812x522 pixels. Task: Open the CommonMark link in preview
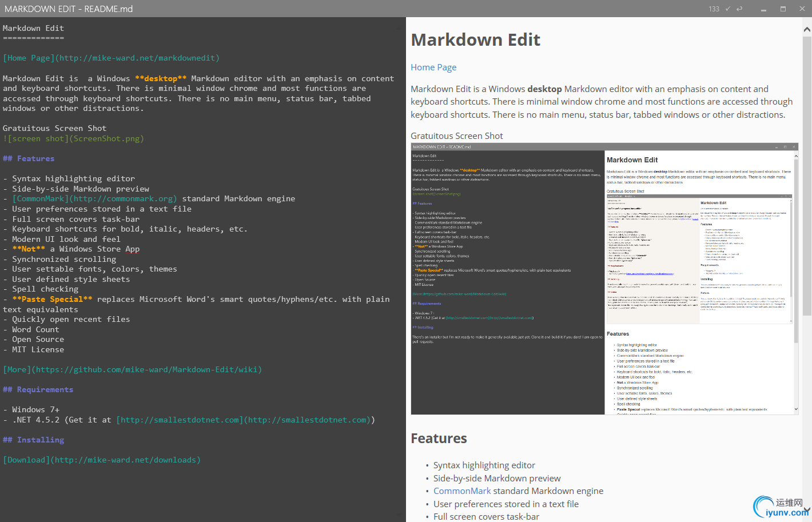[x=462, y=491]
